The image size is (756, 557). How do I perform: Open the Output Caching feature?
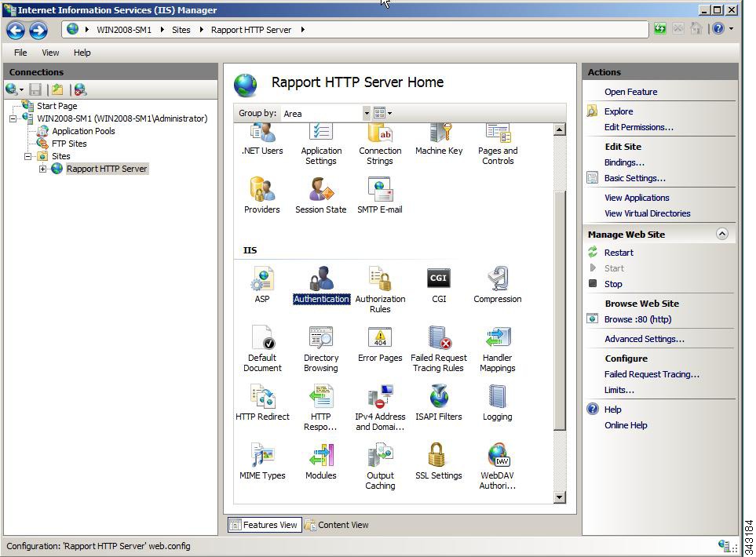(x=380, y=466)
